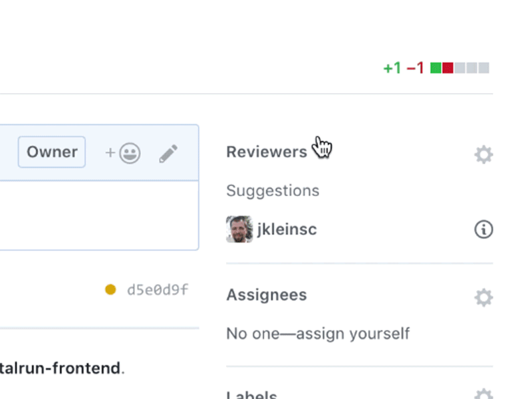This screenshot has width=532, height=399.
Task: Expand the Assignees section
Action: [267, 295]
